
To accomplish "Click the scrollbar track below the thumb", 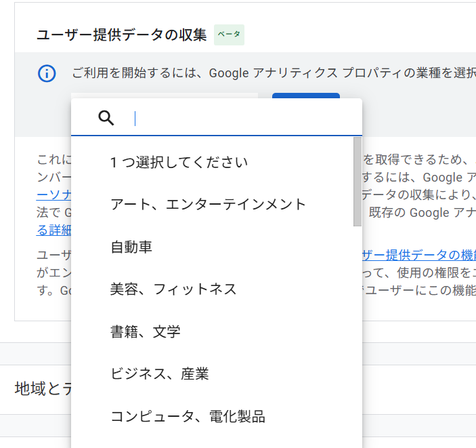I will [358, 325].
